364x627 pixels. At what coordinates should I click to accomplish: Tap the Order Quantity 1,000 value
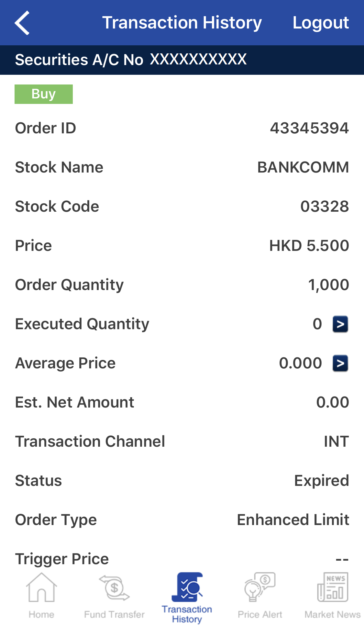tap(328, 285)
